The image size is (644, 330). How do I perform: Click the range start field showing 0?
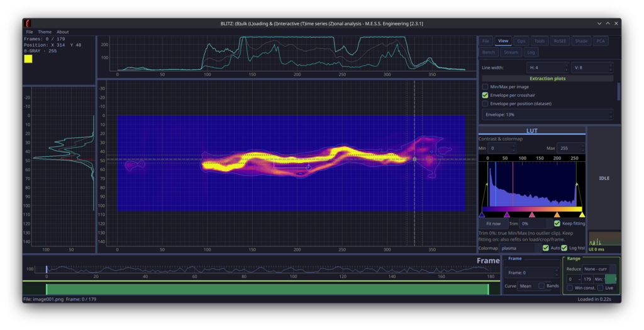coord(572,279)
